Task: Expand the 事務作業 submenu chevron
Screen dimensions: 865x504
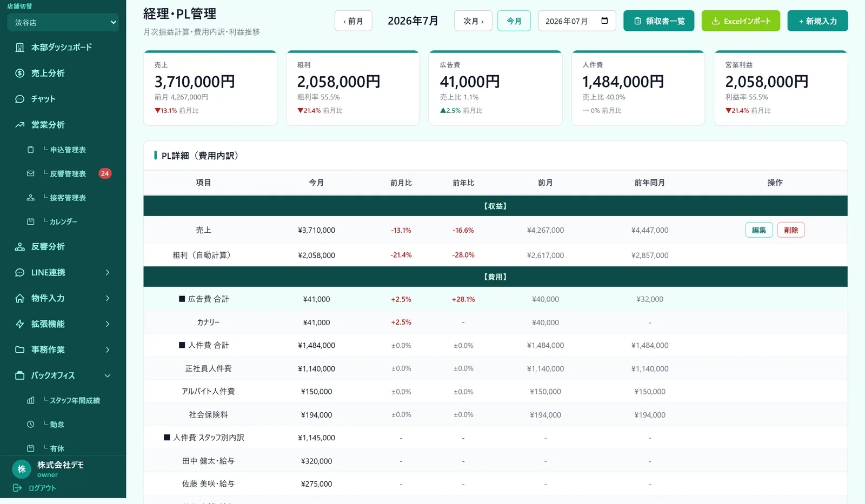Action: point(108,350)
